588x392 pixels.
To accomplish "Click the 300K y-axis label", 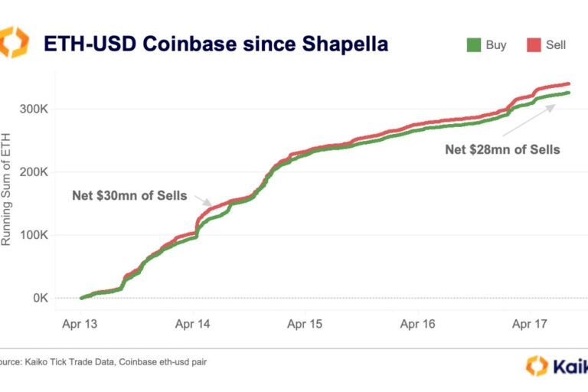I will coord(34,109).
